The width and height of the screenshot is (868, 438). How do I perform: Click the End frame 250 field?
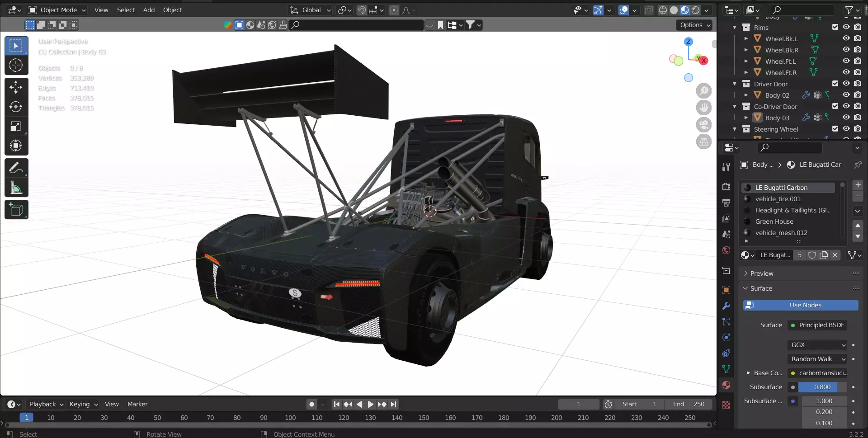(689, 404)
